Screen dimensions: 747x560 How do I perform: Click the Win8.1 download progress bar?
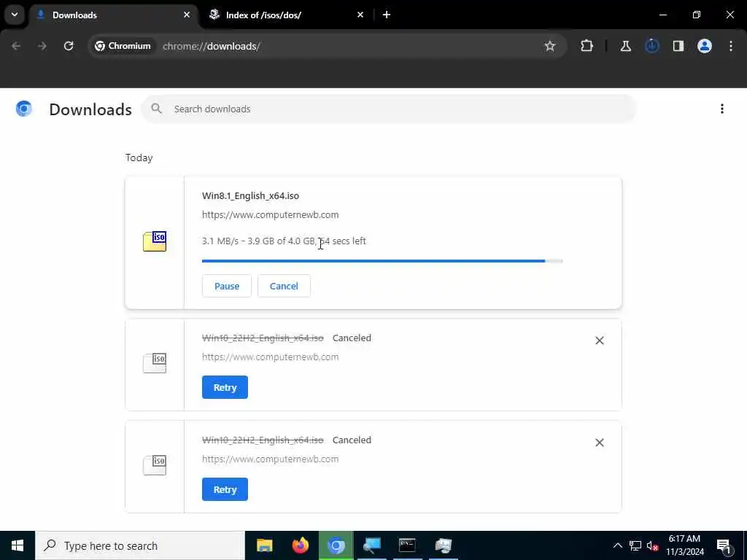coord(382,261)
